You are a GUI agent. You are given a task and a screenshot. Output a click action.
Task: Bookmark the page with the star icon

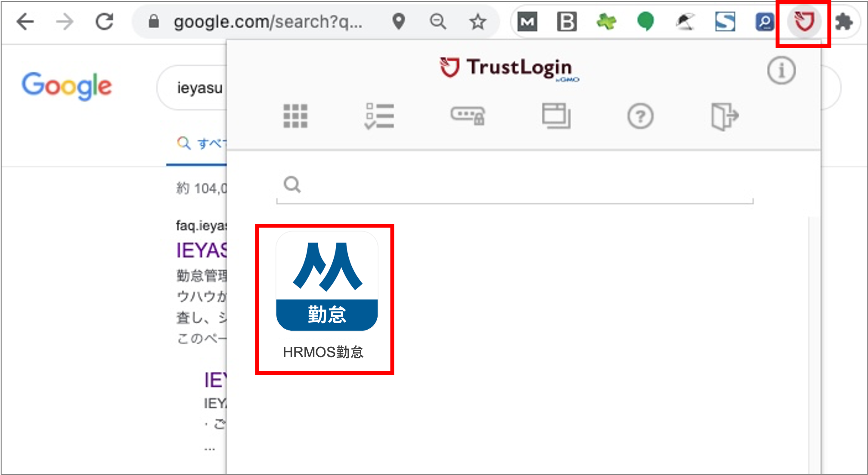pos(478,22)
